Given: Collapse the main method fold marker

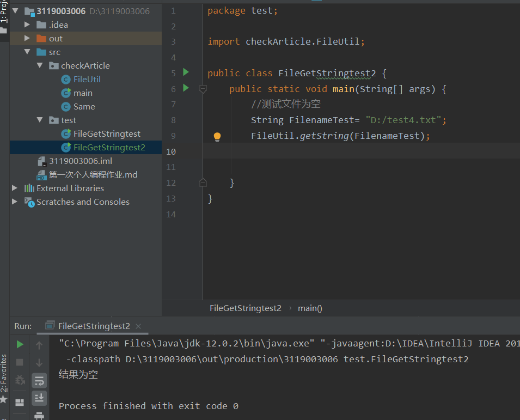Looking at the screenshot, I should pyautogui.click(x=203, y=89).
